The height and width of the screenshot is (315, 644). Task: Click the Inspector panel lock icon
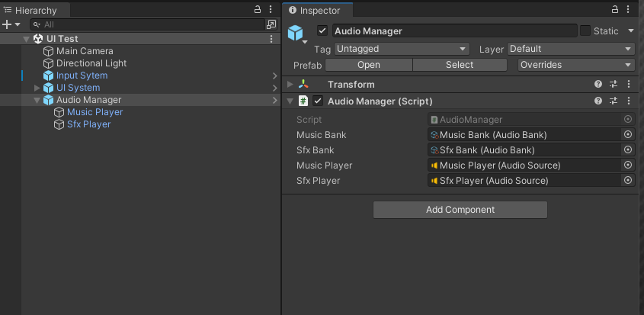616,10
